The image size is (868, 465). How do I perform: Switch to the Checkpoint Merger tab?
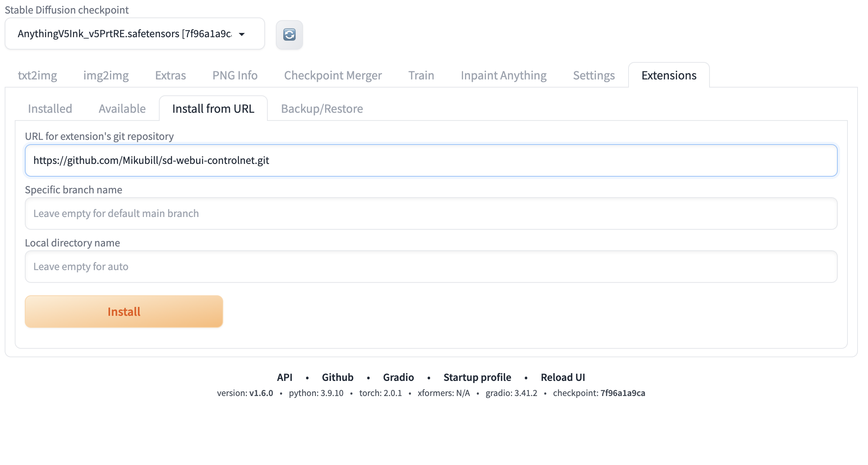click(333, 75)
